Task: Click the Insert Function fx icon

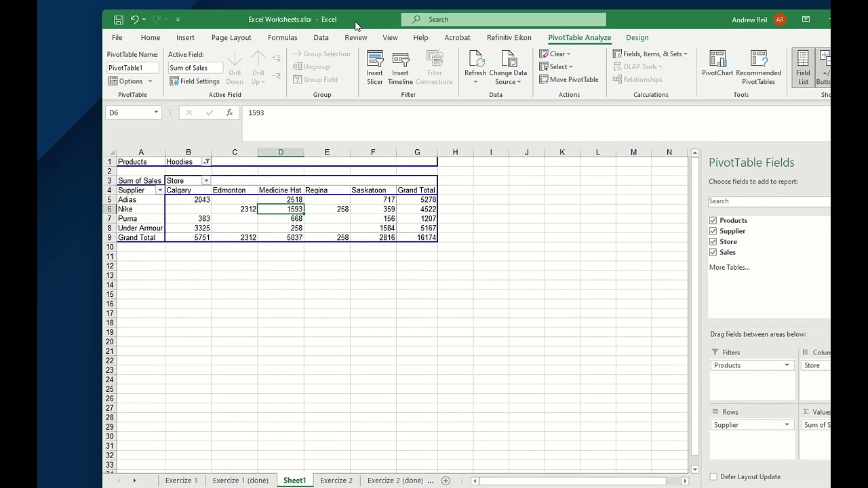Action: (230, 113)
